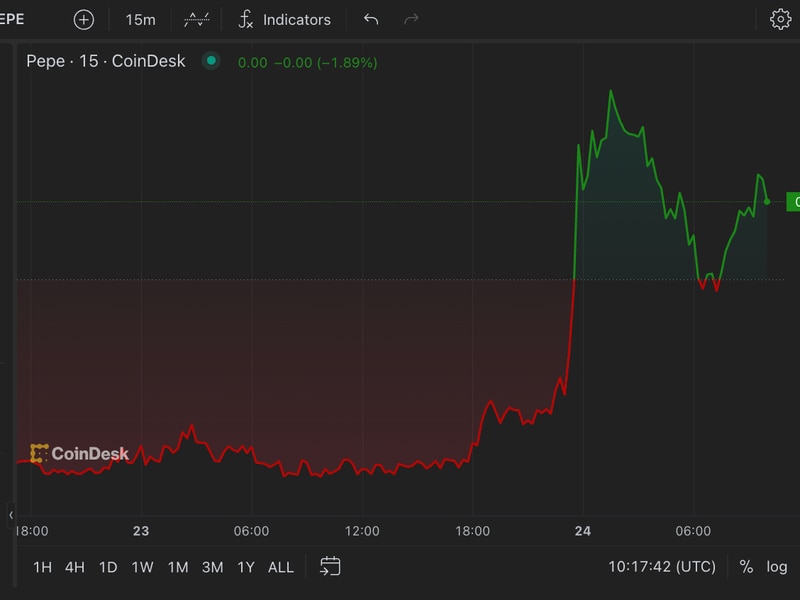Select the 1M time range
Image resolution: width=800 pixels, height=600 pixels.
(178, 567)
